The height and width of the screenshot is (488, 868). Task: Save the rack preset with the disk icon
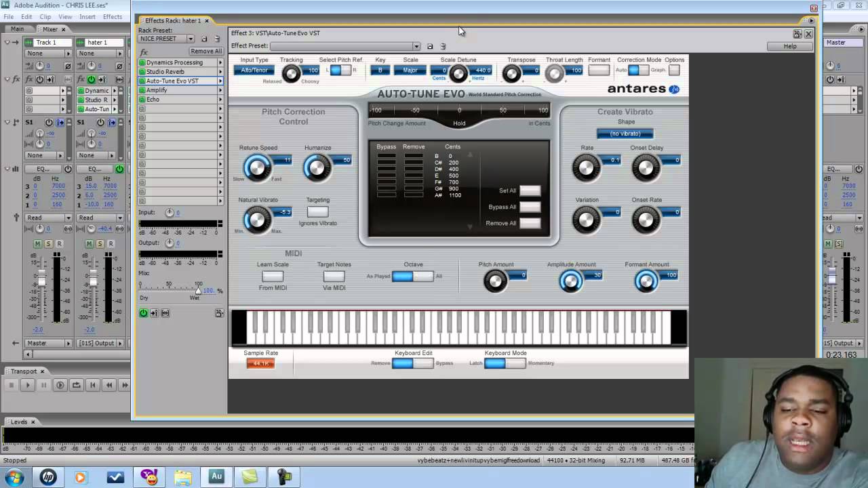point(204,39)
